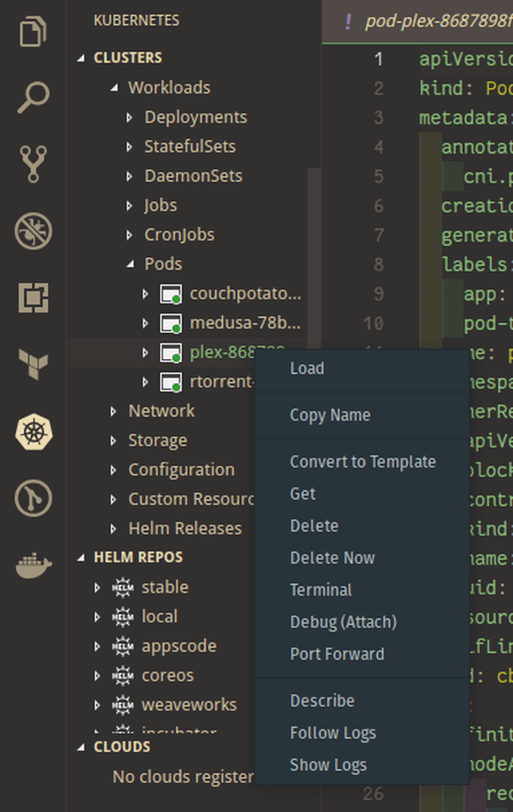Expand the Network section
Screen dimensions: 513x812
(112, 410)
